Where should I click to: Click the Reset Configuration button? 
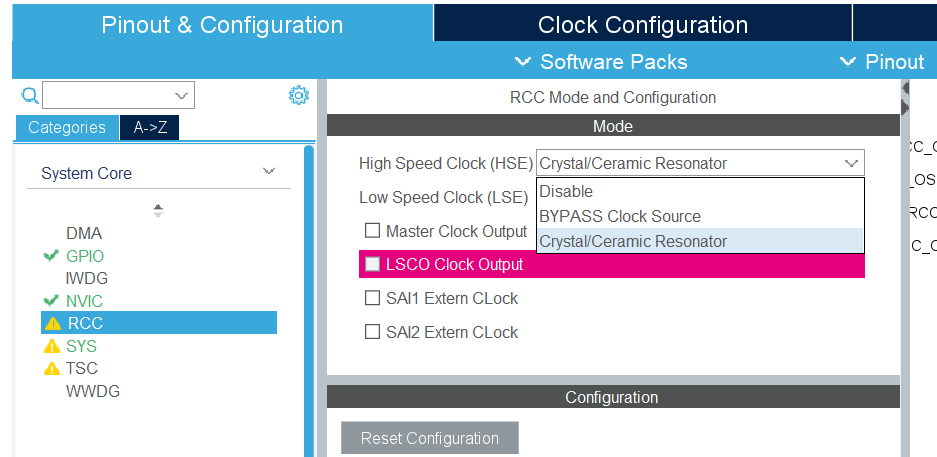click(429, 438)
